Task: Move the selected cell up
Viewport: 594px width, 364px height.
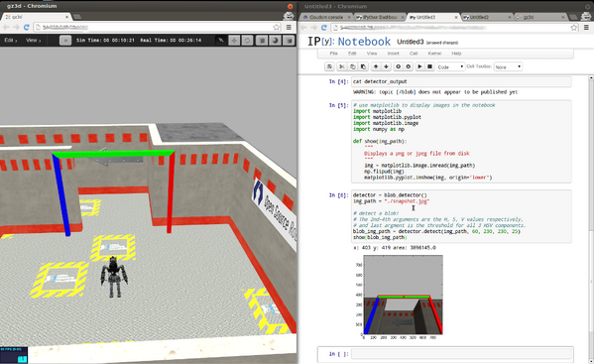Action: pos(376,66)
